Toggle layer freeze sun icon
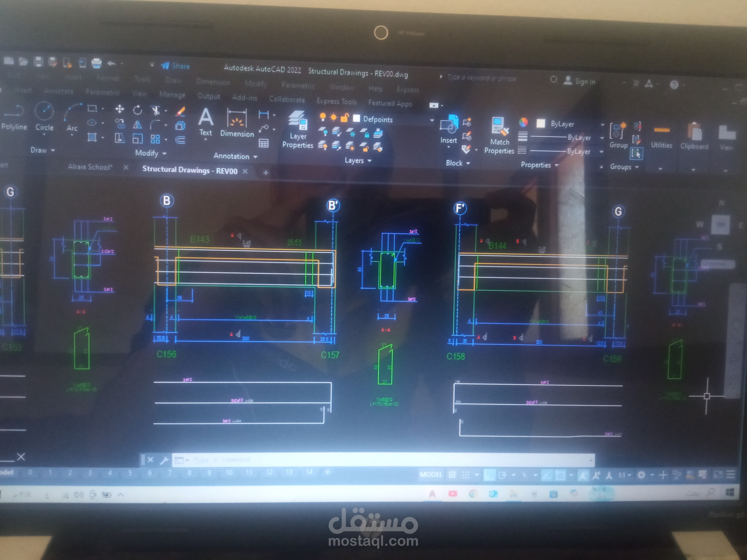Screen dimensions: 747x560 coord(334,117)
